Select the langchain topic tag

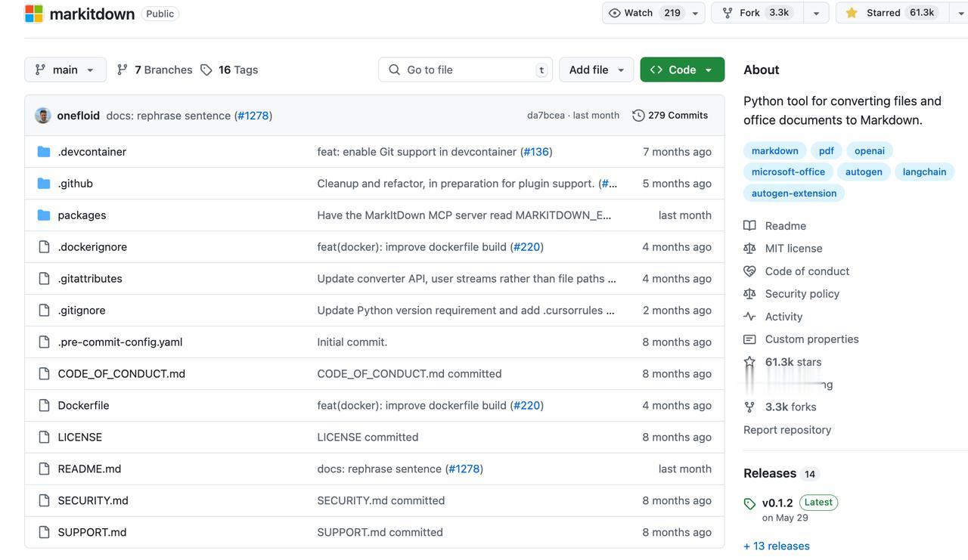(x=924, y=172)
